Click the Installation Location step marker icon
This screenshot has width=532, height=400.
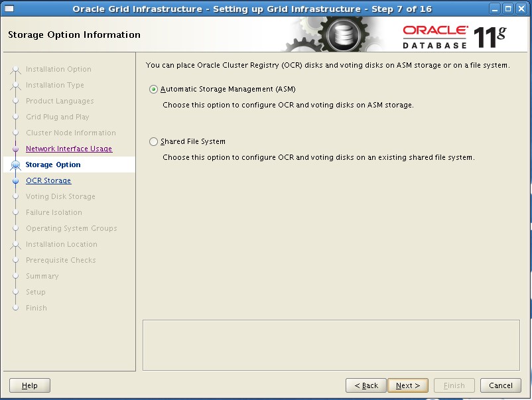tap(16, 245)
